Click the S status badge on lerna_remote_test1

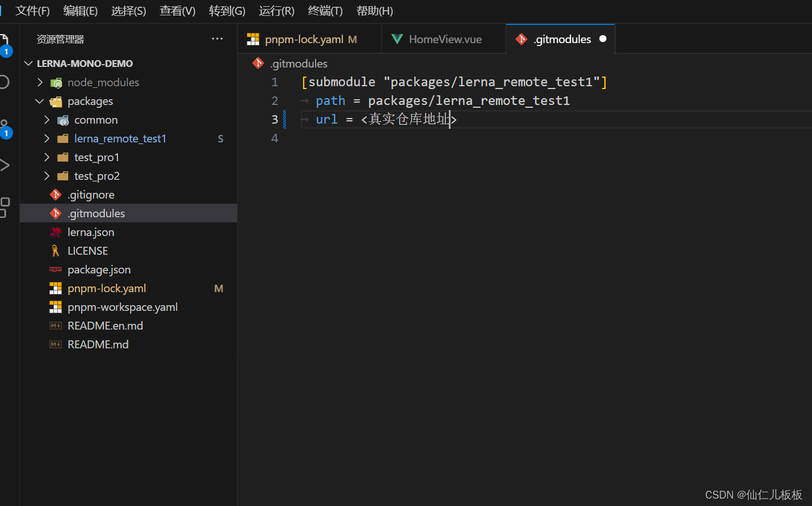tap(221, 139)
